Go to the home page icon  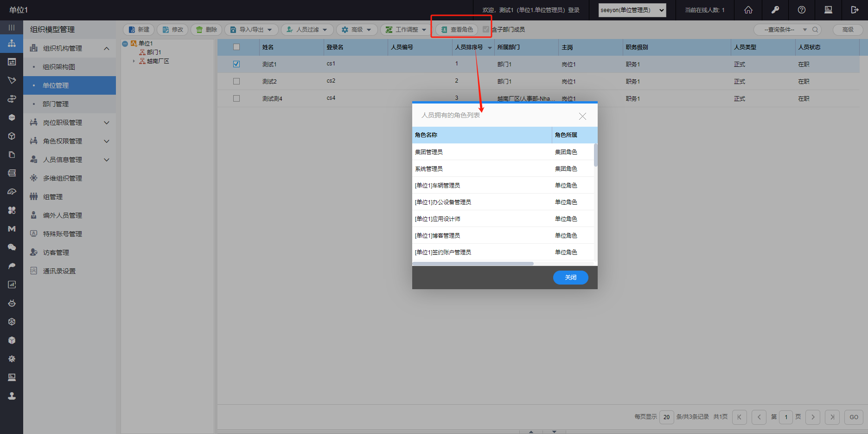tap(748, 10)
